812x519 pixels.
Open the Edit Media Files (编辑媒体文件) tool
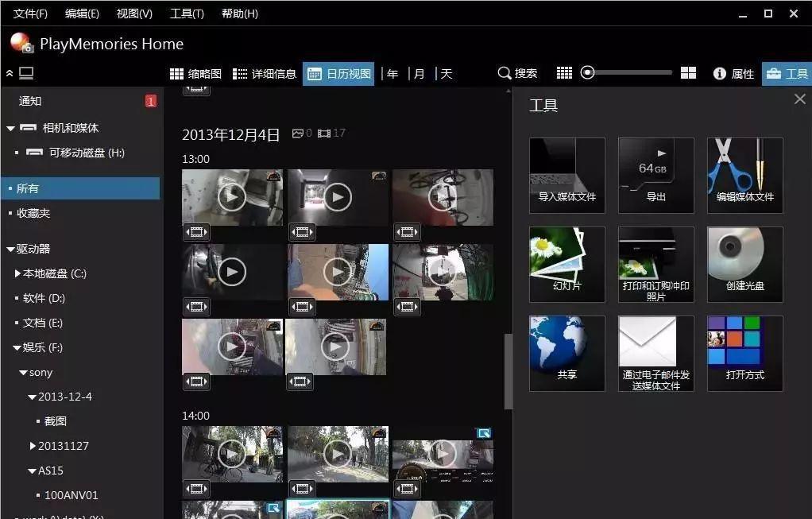tap(745, 176)
